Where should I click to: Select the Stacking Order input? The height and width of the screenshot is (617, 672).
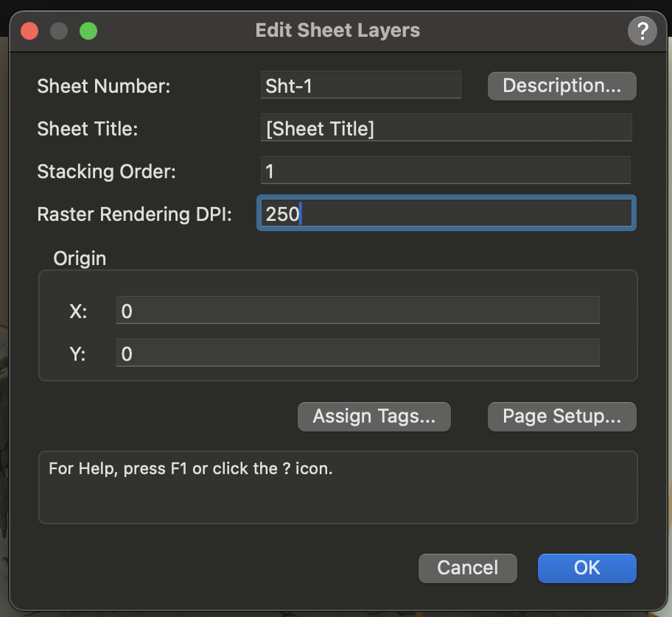[446, 172]
